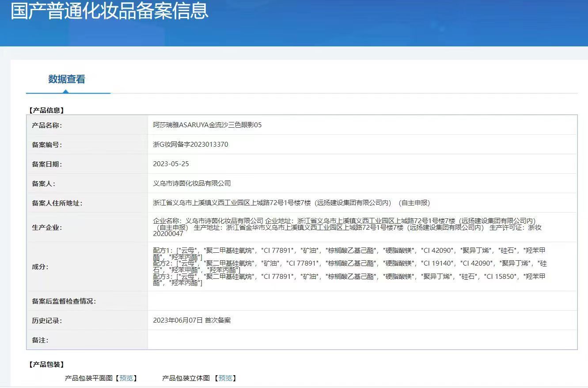588x388 pixels.
Task: Preview the 产品包装立体图 image
Action: (x=225, y=378)
